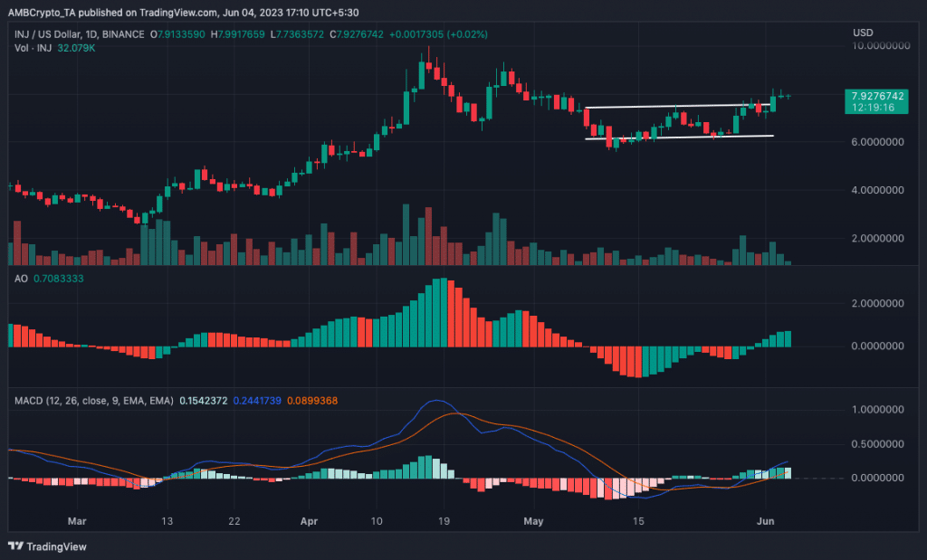The width and height of the screenshot is (927, 560).
Task: Click the lower white channel trendline
Action: [x=679, y=138]
